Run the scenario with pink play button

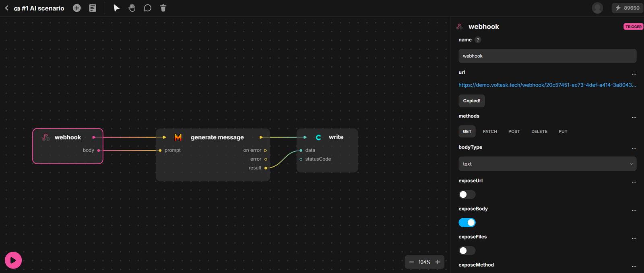(x=13, y=260)
